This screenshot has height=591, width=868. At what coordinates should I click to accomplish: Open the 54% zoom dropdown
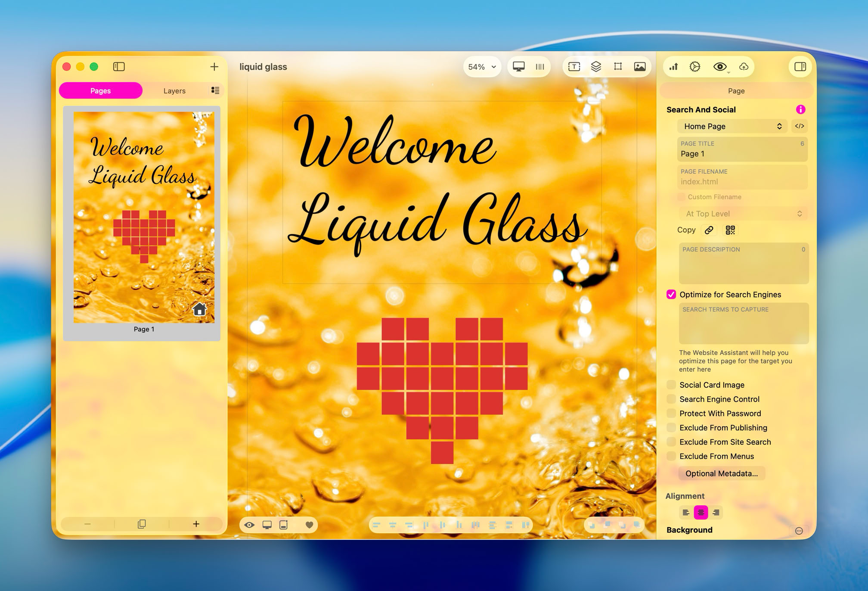482,67
